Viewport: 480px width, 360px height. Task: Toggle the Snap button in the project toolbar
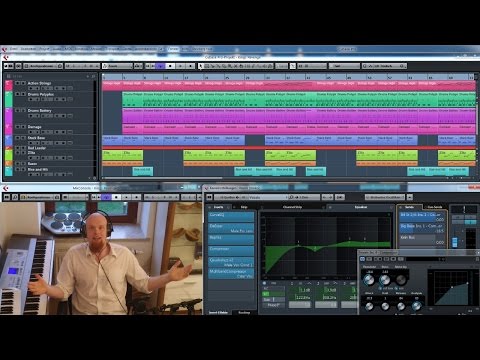[x=293, y=66]
